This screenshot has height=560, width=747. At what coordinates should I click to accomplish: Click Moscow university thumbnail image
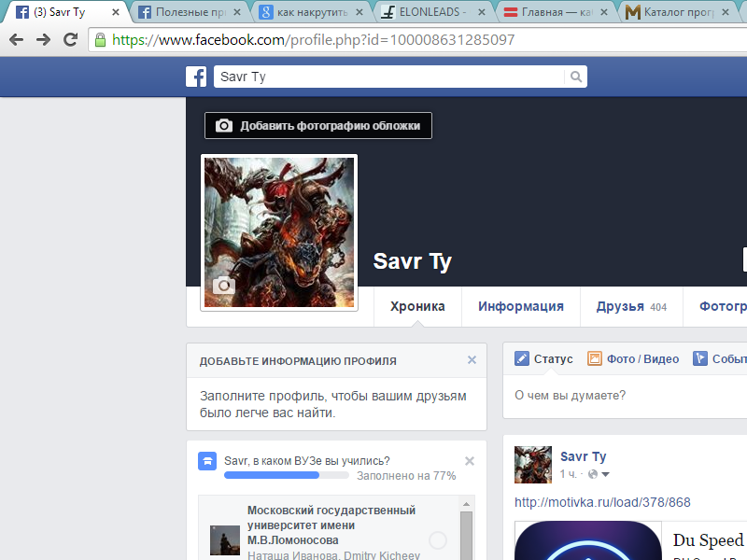(x=225, y=540)
